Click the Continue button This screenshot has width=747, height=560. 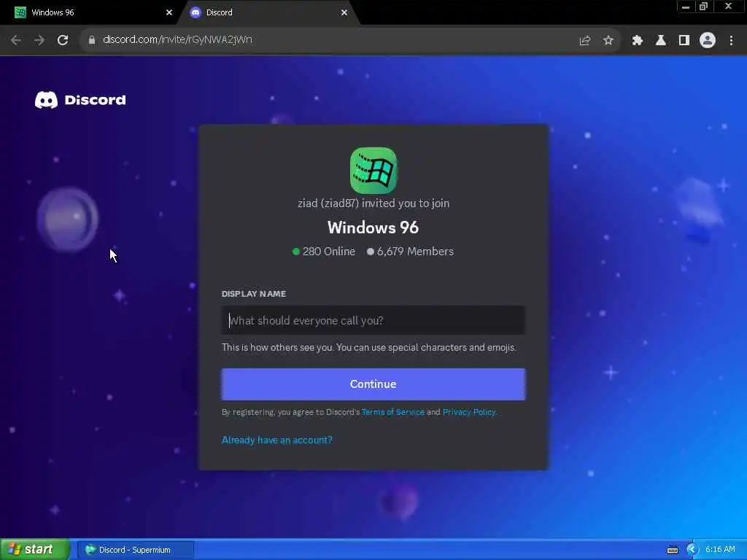[373, 384]
